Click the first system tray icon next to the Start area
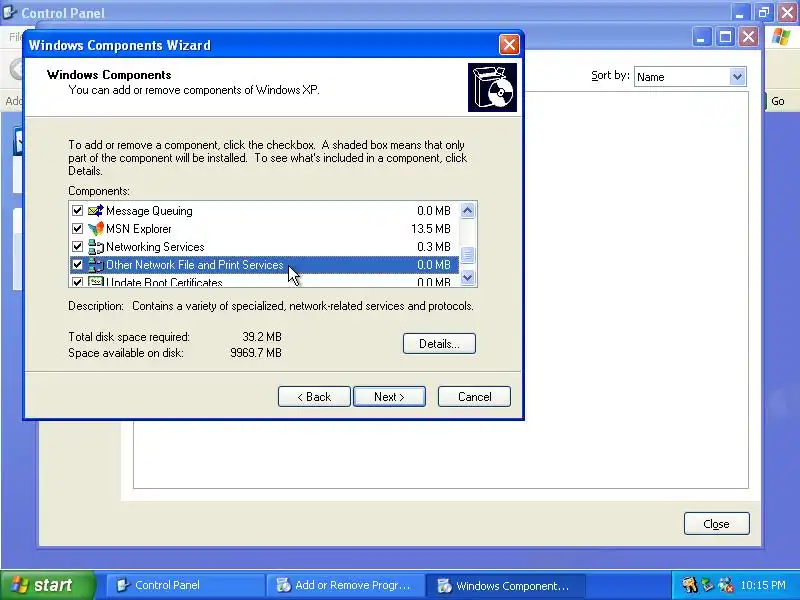This screenshot has height=600, width=800. click(689, 585)
